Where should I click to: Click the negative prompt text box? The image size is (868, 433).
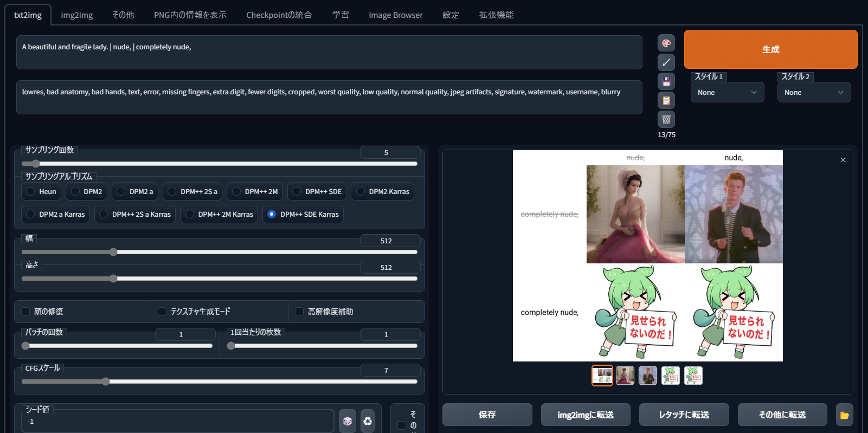tap(329, 97)
